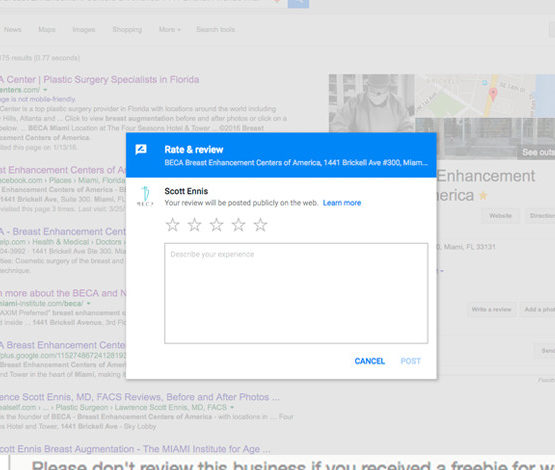Select the third star rating
Viewport: 555px width, 470px height.
pos(217,225)
